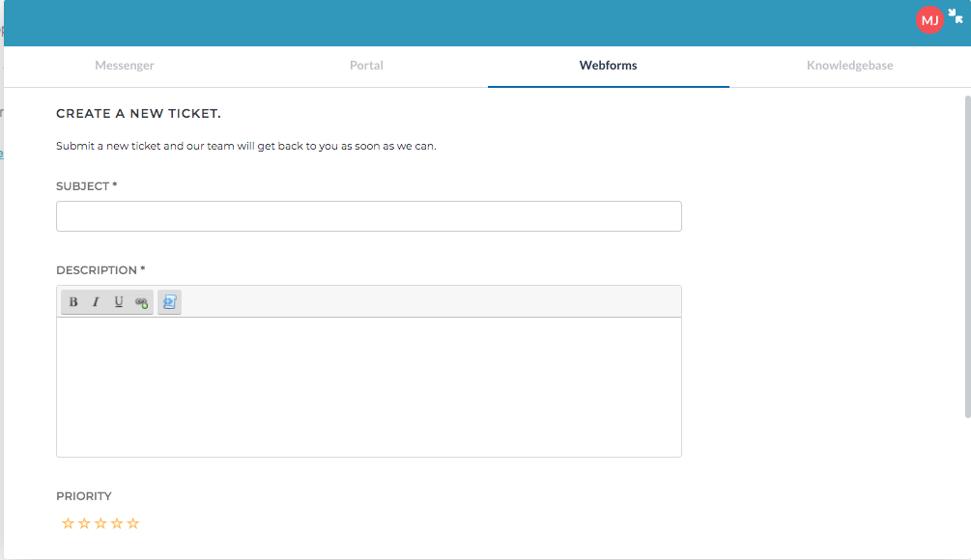The image size is (971, 560).
Task: Collapse the widget using the shrink arrows
Action: (x=957, y=15)
